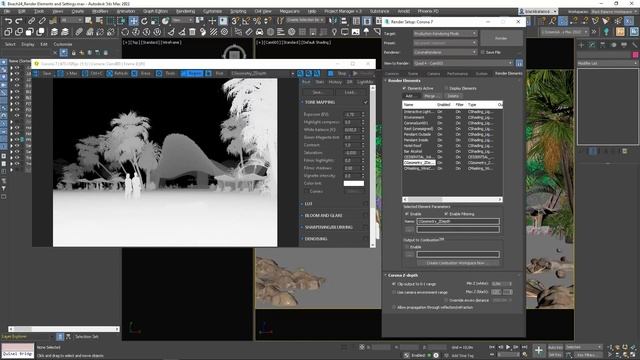Screen dimensions: 640x360
Task: Toggle the Elements Active checkbox
Action: tap(404, 88)
